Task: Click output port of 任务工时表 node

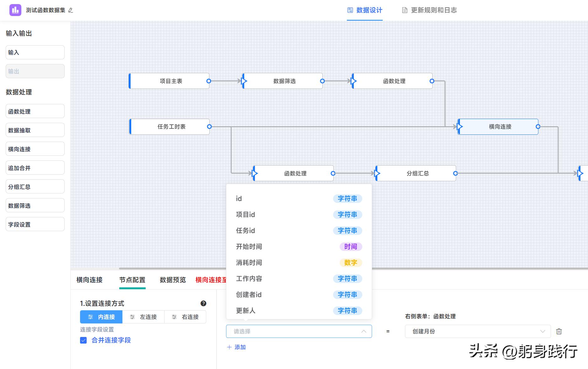Action: click(209, 127)
